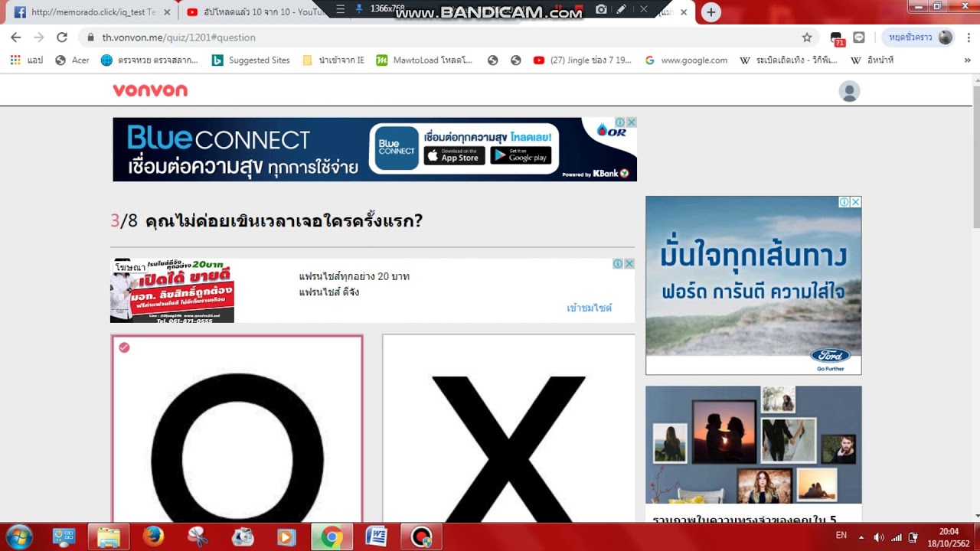Image resolution: width=980 pixels, height=551 pixels.
Task: Close the Ford sidebar ad
Action: [x=856, y=202]
